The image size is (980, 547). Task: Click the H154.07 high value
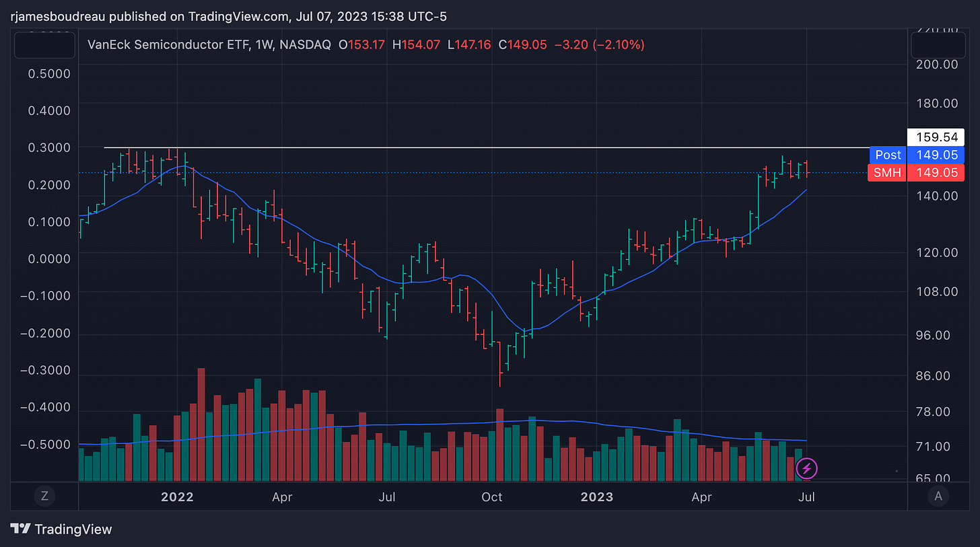pos(417,45)
